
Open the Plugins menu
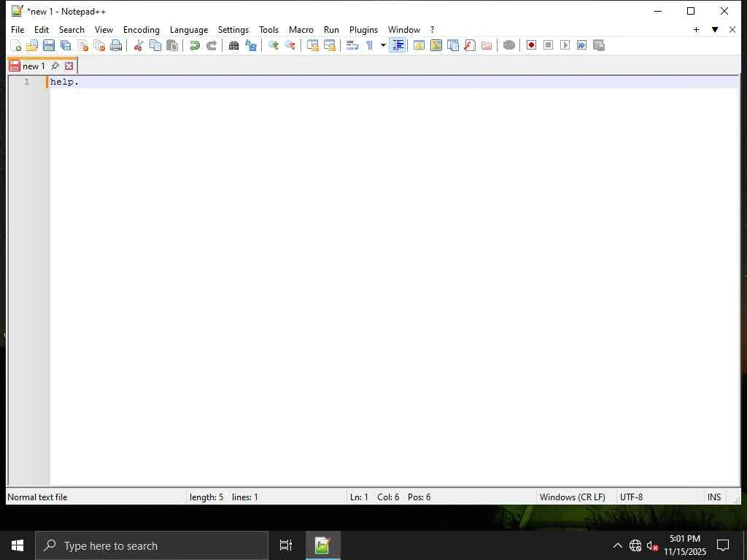363,29
